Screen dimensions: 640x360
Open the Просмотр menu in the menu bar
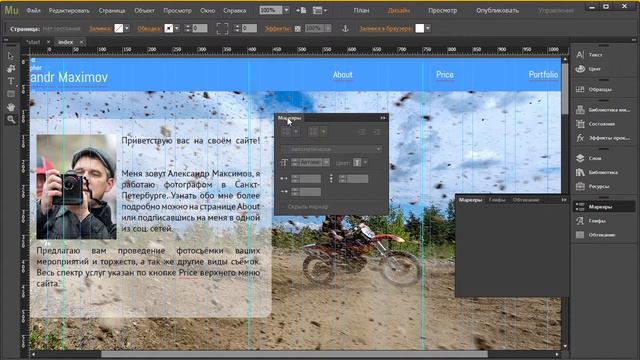(x=177, y=11)
